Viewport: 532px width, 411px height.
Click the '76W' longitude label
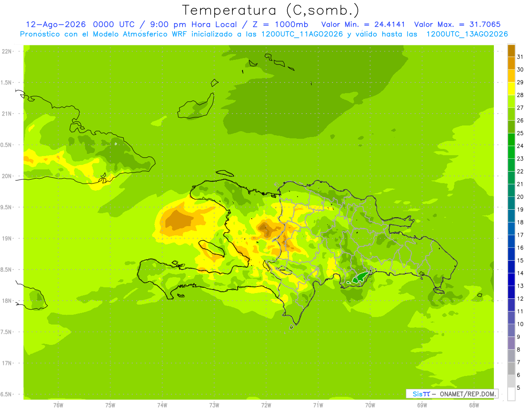(x=58, y=405)
